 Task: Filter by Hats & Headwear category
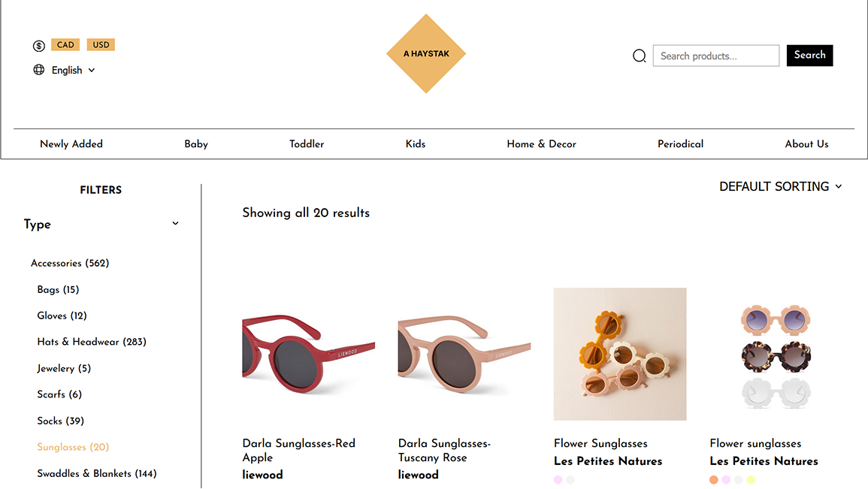(92, 342)
